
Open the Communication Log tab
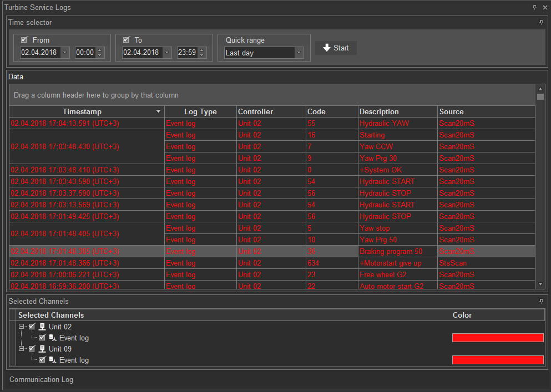point(42,380)
